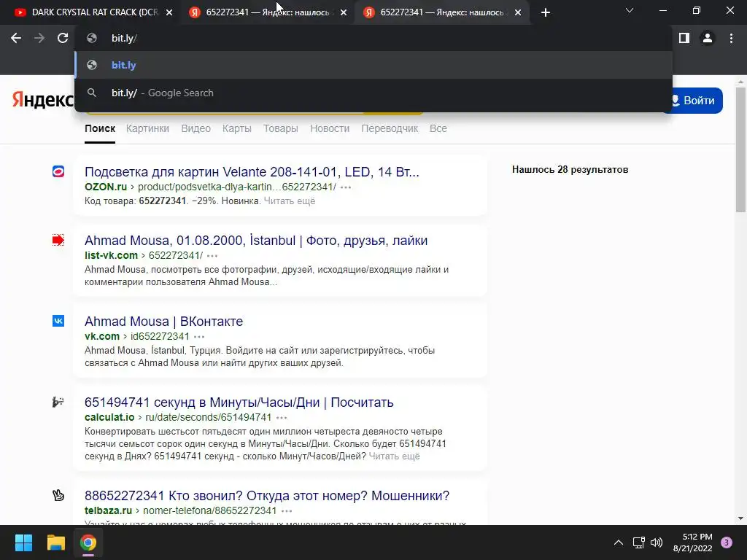
Task: Click the list-vk.com site link
Action: [111, 255]
